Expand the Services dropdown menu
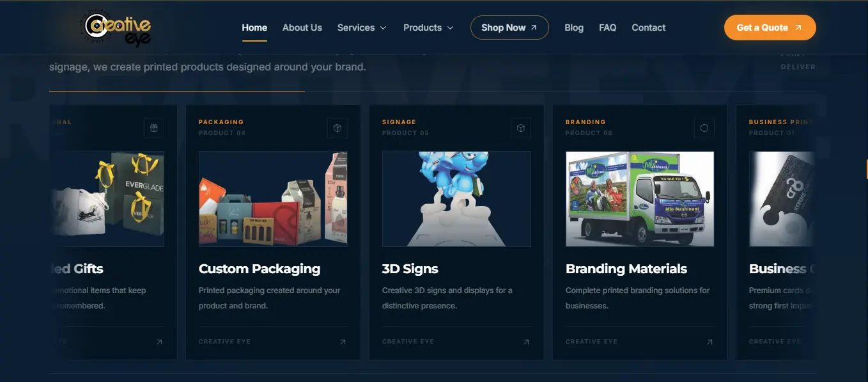Screen dimensions: 868x382 pos(362,28)
